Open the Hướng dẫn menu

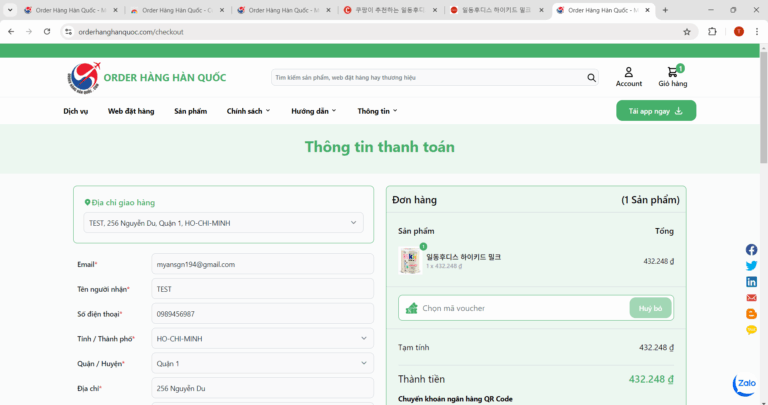(313, 111)
